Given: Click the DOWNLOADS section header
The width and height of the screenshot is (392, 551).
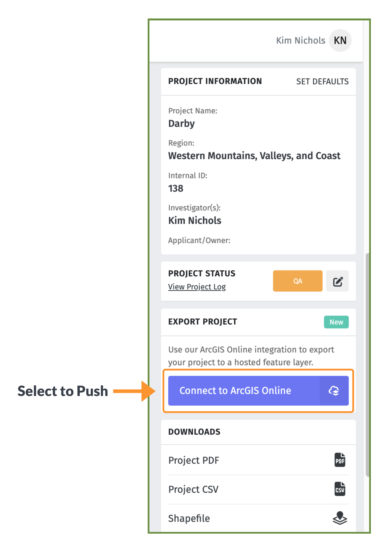Looking at the screenshot, I should tap(194, 432).
